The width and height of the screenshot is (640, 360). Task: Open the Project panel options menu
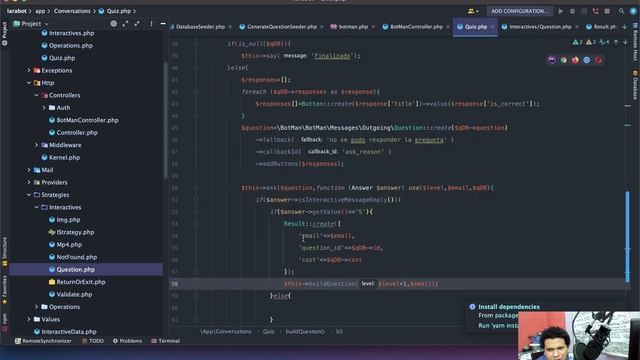151,24
